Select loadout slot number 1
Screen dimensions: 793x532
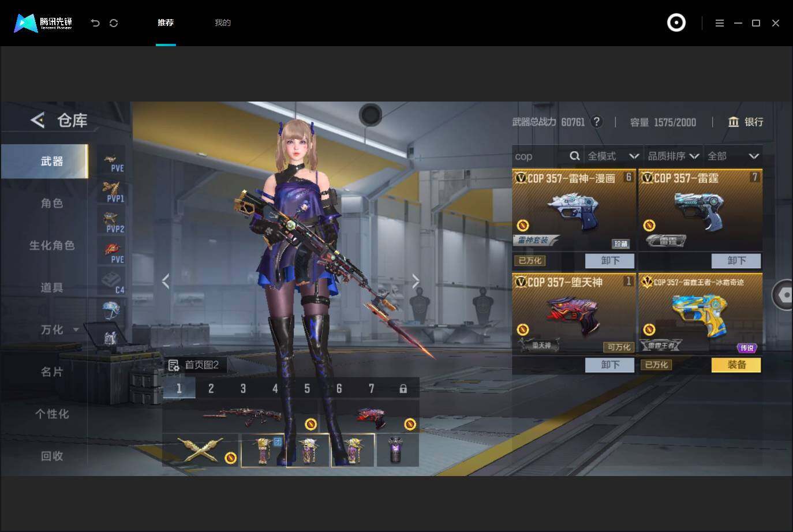179,388
